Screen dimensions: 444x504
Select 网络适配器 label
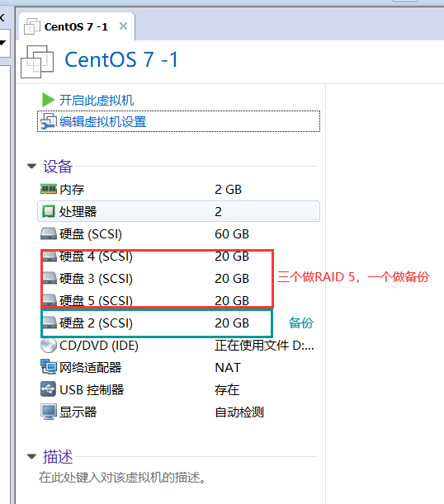click(x=90, y=367)
